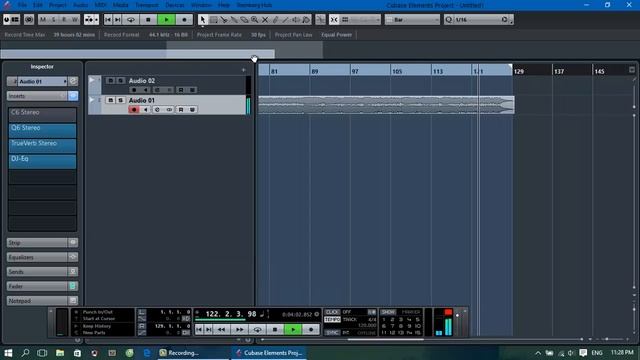Solo the Audio 02 track
This screenshot has height=360, width=640.
pyautogui.click(x=120, y=80)
